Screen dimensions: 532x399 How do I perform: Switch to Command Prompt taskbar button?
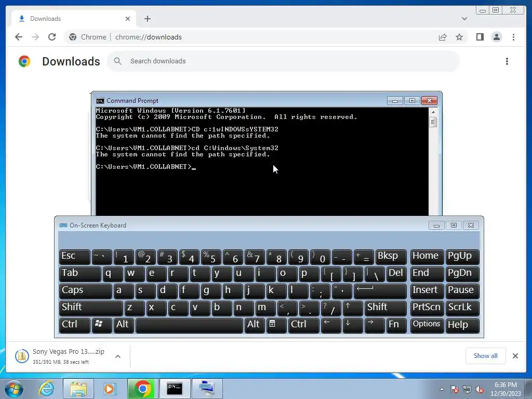(x=175, y=389)
